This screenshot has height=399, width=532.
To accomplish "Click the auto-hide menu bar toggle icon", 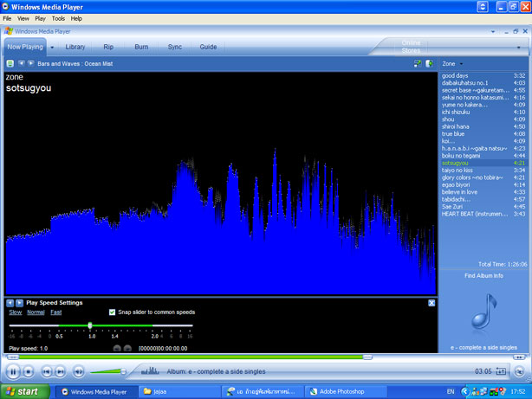I will [483, 7].
